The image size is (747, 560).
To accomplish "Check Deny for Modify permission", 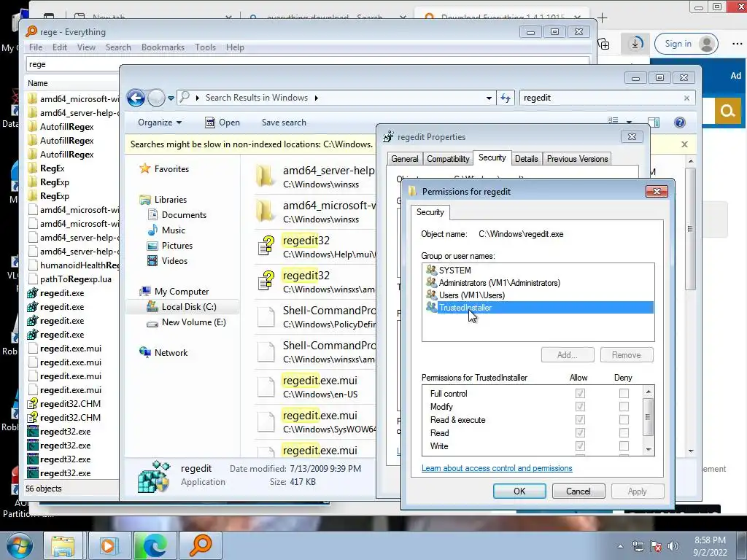I will 624,407.
